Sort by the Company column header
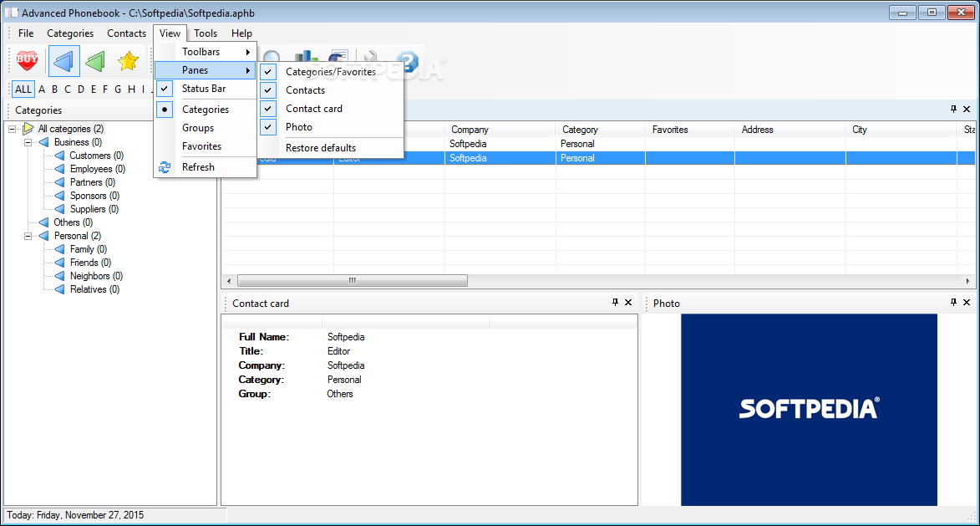Screen dimensions: 980x526 pyautogui.click(x=500, y=130)
